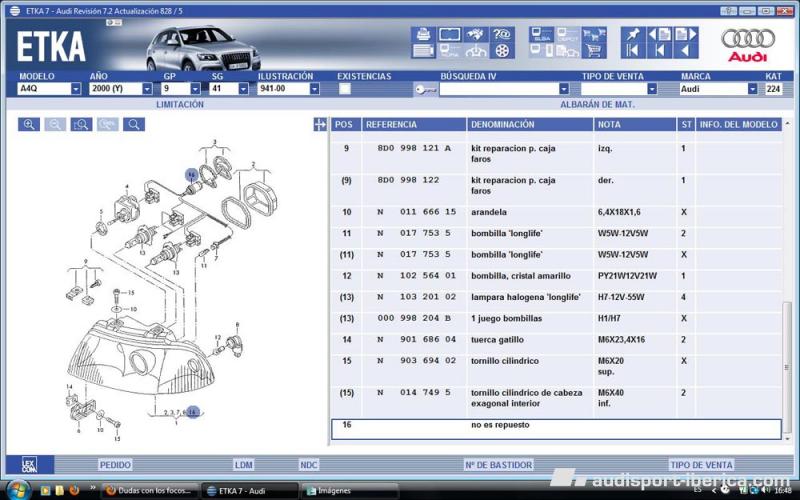Select 'bombilla, cristal amarillo' row
Screen dimensions: 800x500
point(556,276)
